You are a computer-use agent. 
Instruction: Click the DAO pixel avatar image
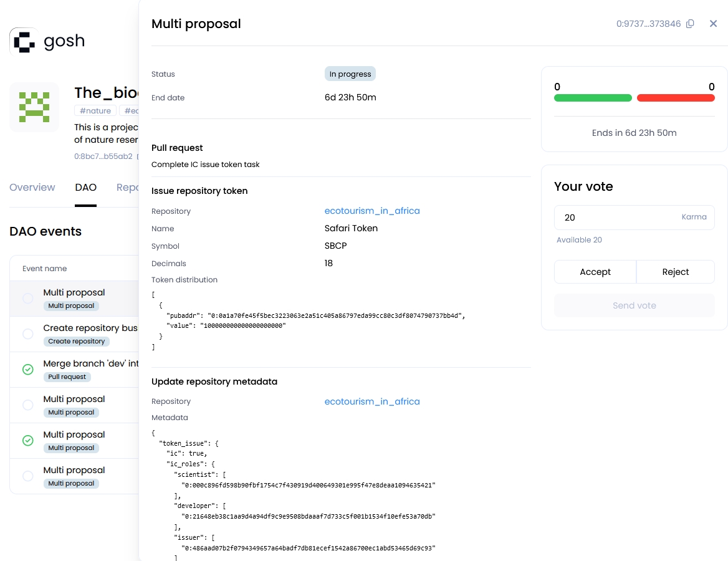(34, 107)
